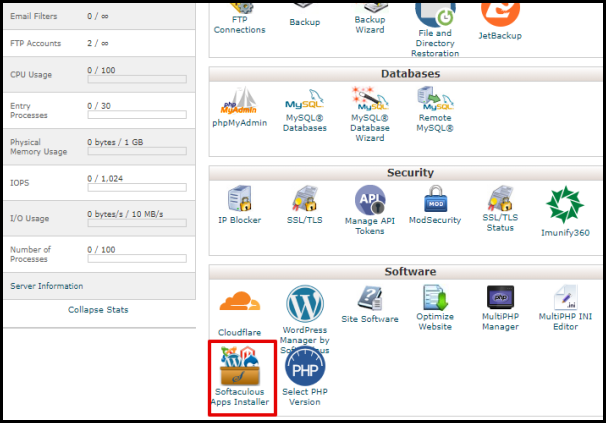Open ModSecurity settings
Viewport: 606px width, 423px height.
click(x=435, y=205)
